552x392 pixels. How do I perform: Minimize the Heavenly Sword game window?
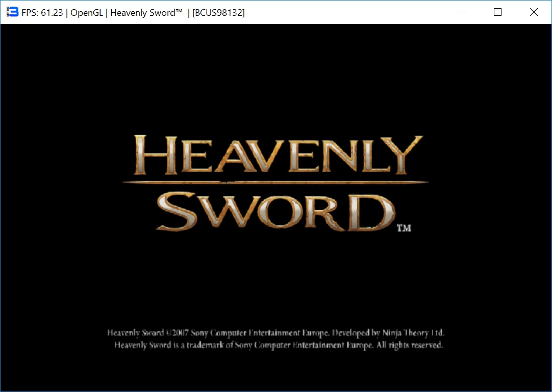(463, 12)
